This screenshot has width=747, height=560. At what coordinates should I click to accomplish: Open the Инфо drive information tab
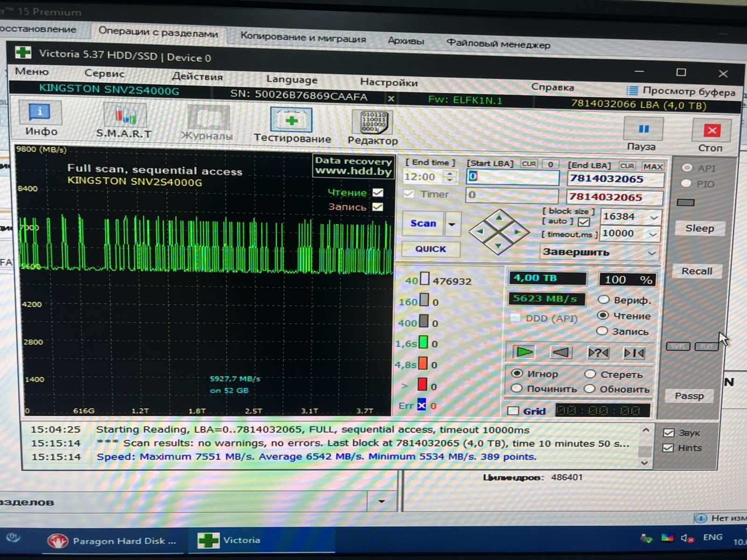point(41,119)
